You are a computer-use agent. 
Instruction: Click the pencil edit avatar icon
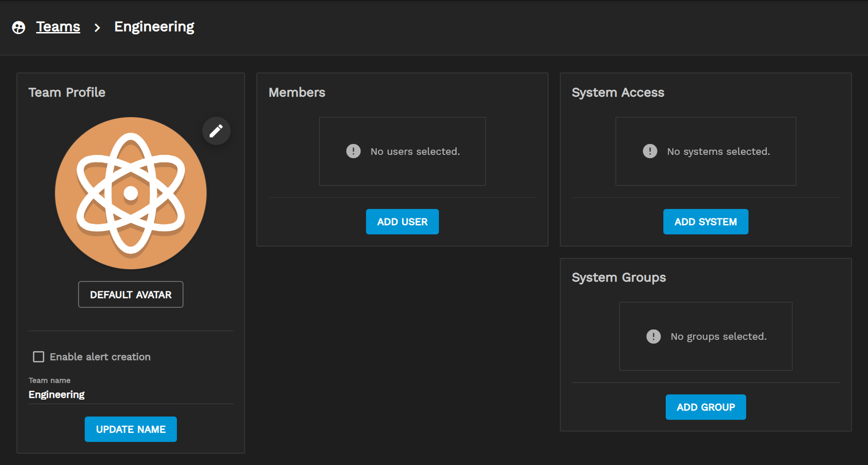216,131
